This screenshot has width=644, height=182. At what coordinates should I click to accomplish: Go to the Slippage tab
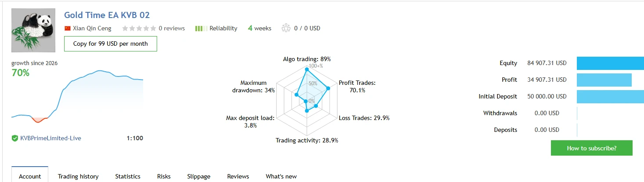198,176
